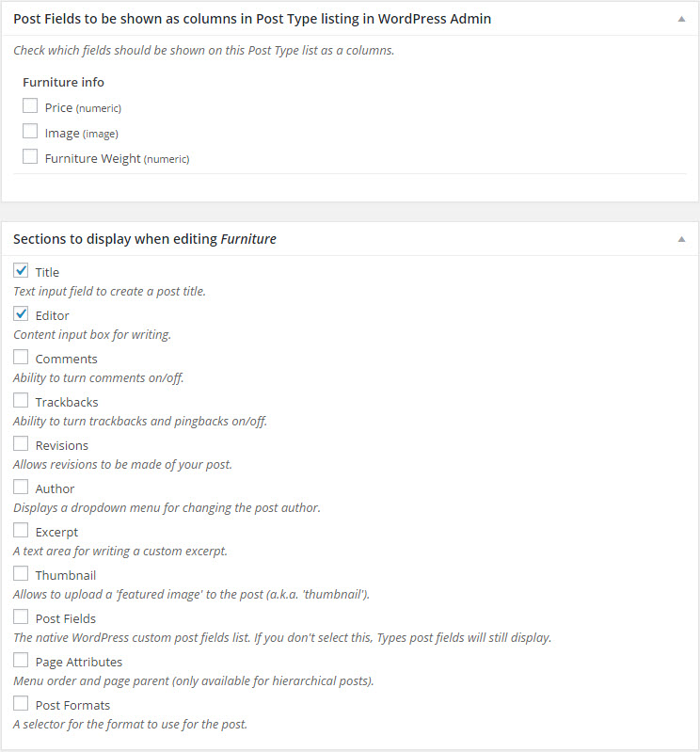The height and width of the screenshot is (752, 700).
Task: Tick the Post Formats checkbox
Action: point(21,703)
